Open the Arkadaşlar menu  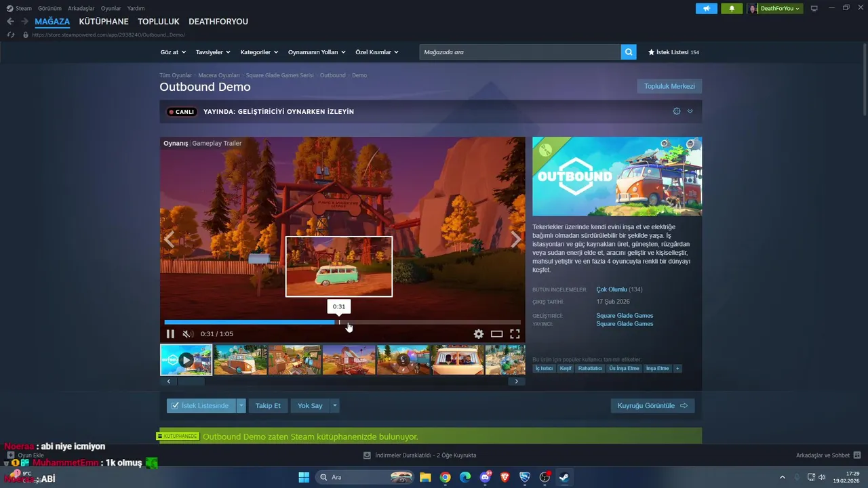(81, 8)
